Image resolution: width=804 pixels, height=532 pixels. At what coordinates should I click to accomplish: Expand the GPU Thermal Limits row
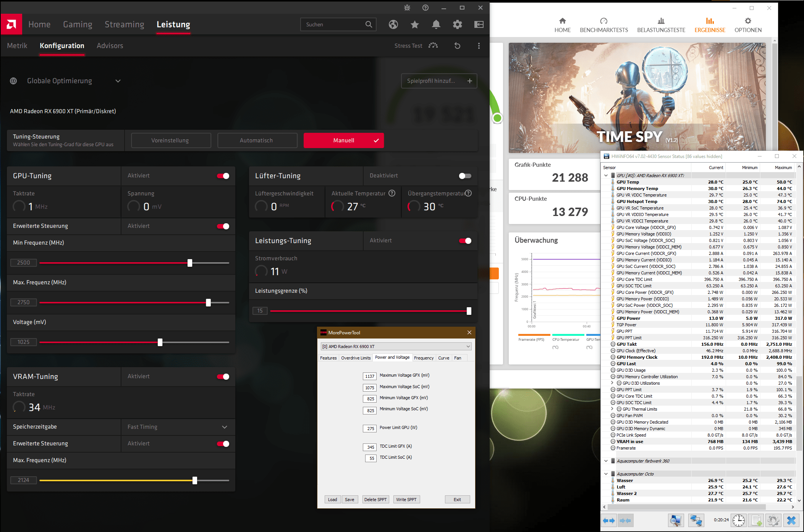pos(612,409)
